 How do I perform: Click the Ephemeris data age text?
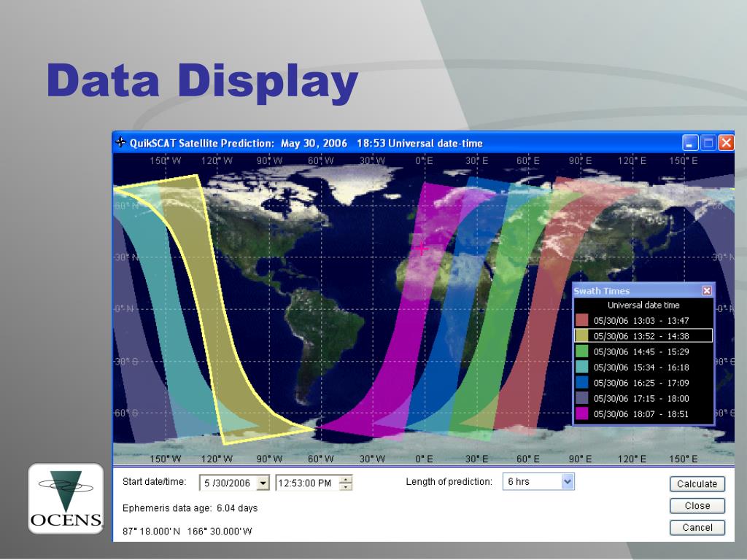tap(190, 508)
